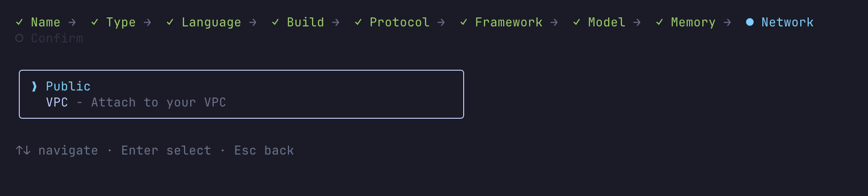Click the checkmark icon beside Model step
This screenshot has height=196, width=868.
click(x=577, y=22)
